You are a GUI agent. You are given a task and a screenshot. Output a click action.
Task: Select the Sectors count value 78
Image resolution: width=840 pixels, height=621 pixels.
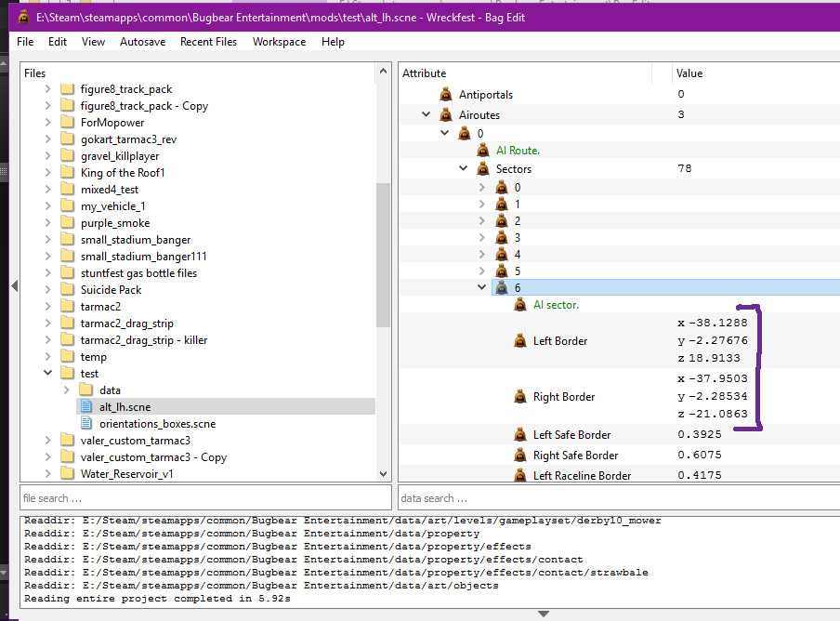pos(685,168)
